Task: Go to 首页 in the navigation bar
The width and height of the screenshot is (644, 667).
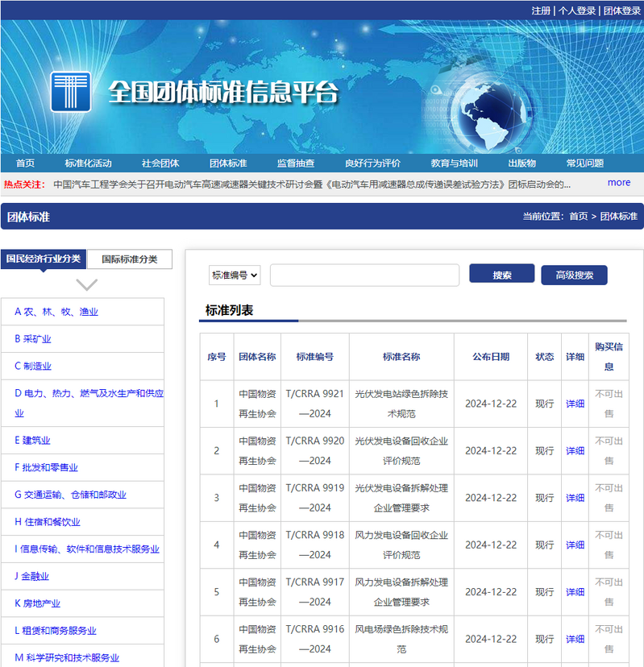Action: (25, 163)
